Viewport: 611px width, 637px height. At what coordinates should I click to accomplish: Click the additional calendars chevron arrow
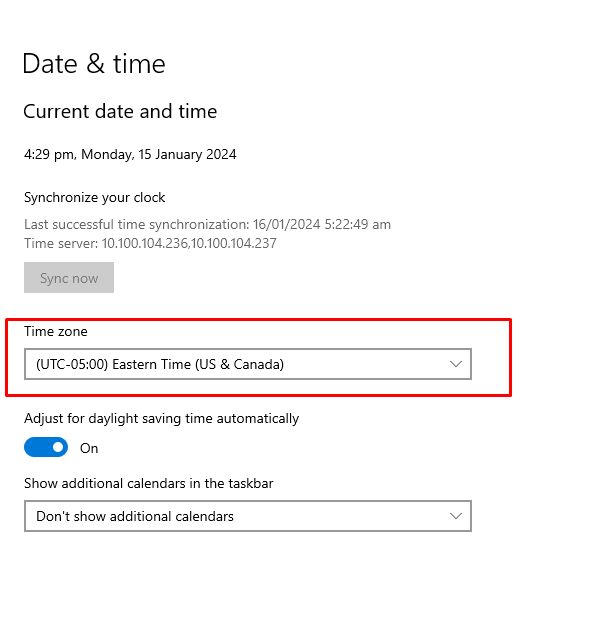[456, 516]
